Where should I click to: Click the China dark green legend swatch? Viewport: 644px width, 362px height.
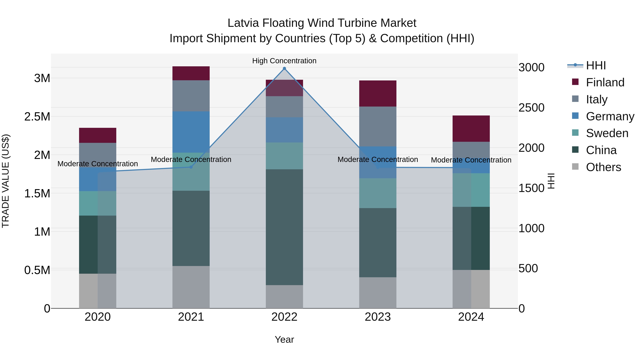tap(575, 149)
